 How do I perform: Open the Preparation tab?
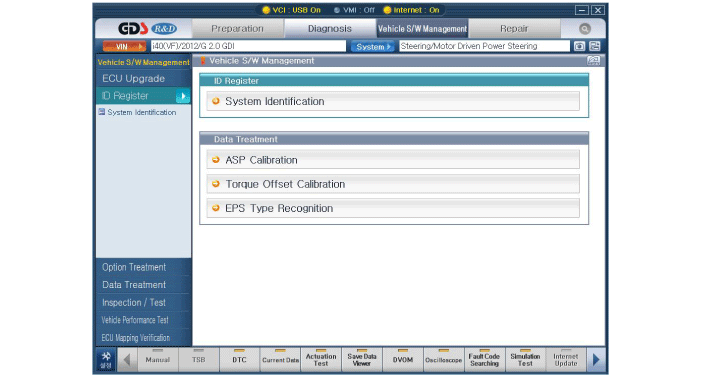[237, 29]
